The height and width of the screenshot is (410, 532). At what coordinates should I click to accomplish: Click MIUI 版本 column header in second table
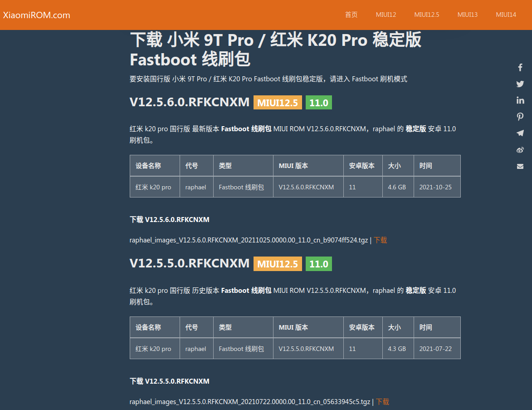click(308, 327)
